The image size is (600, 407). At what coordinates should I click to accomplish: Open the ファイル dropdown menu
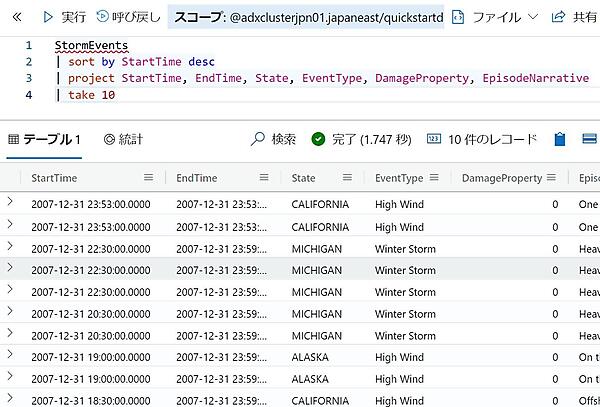point(503,17)
